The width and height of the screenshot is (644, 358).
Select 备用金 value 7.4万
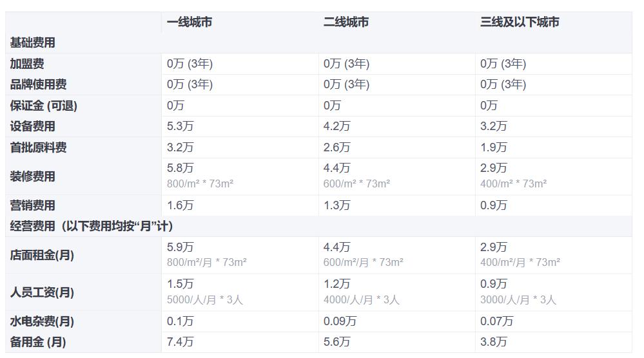[x=180, y=342]
